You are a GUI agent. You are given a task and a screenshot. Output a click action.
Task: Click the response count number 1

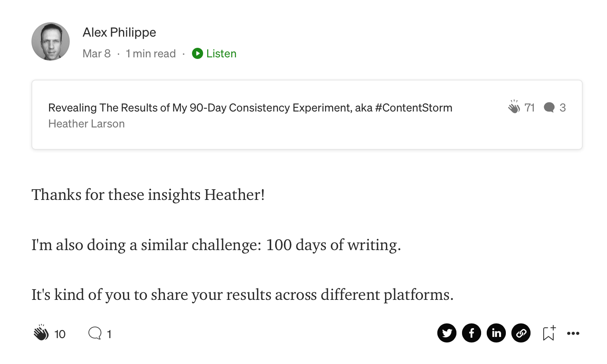(x=109, y=334)
